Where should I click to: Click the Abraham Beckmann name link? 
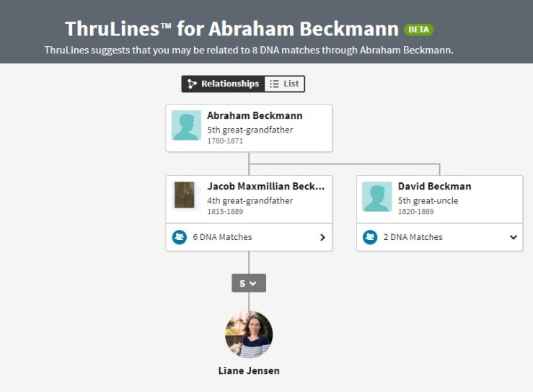click(255, 115)
